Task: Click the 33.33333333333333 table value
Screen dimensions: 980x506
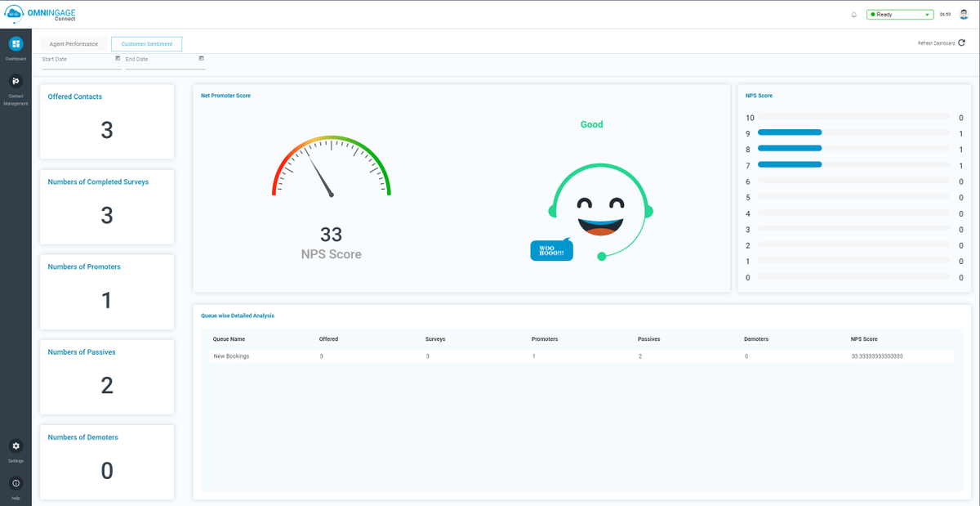Action: point(876,356)
